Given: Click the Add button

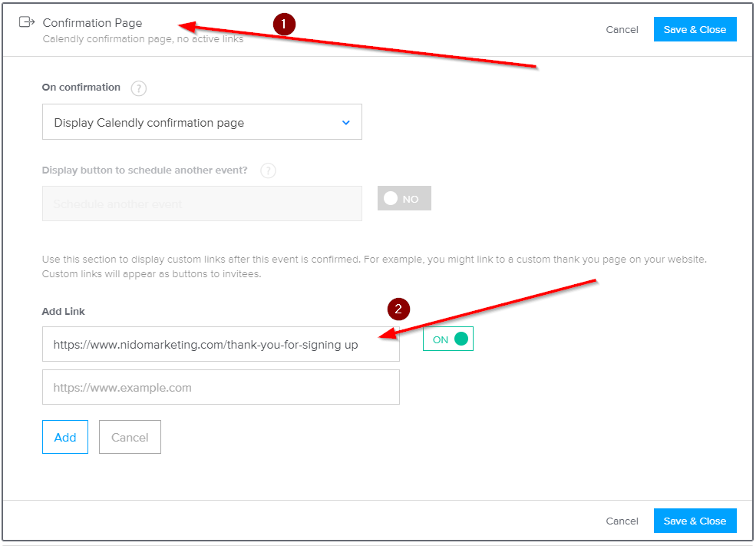Looking at the screenshot, I should (65, 437).
